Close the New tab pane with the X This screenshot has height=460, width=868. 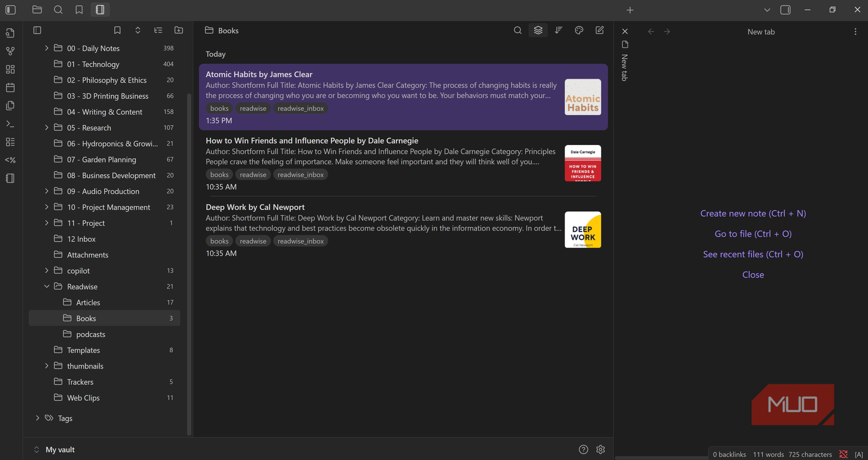(625, 32)
